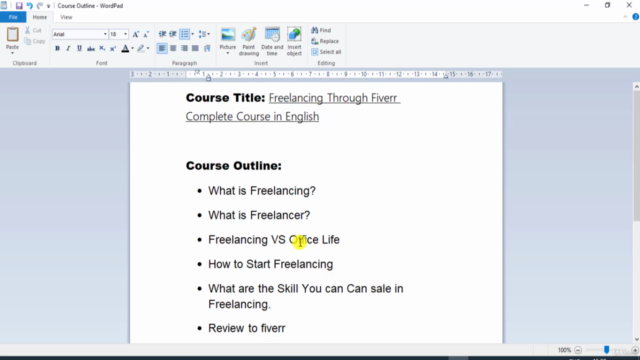640x360 pixels.
Task: Open the bullet list style dropdown arrow
Action: [193, 34]
